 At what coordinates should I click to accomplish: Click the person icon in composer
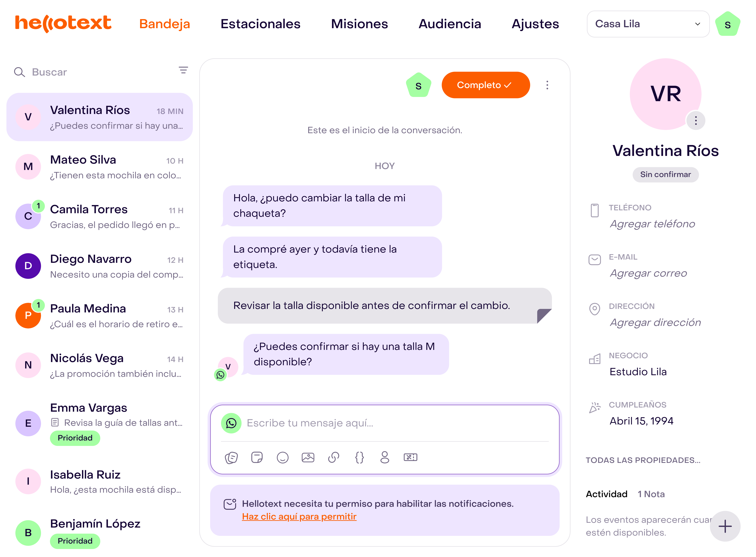[x=385, y=458]
